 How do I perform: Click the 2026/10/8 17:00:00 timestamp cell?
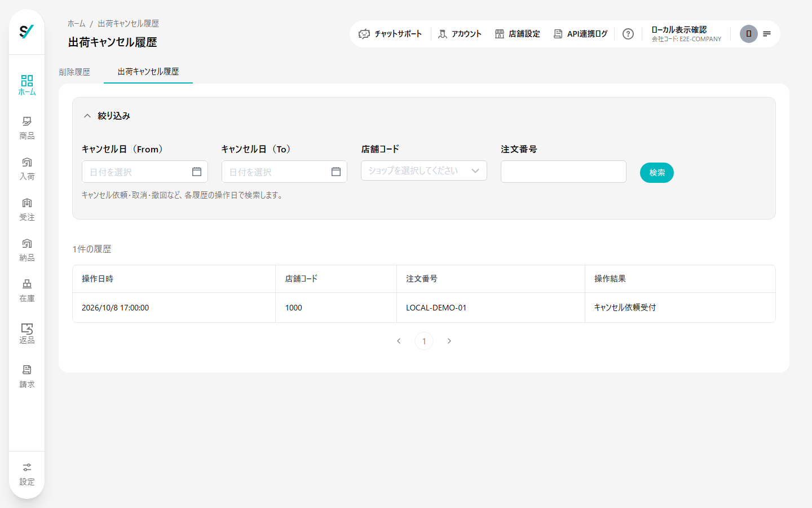(174, 308)
